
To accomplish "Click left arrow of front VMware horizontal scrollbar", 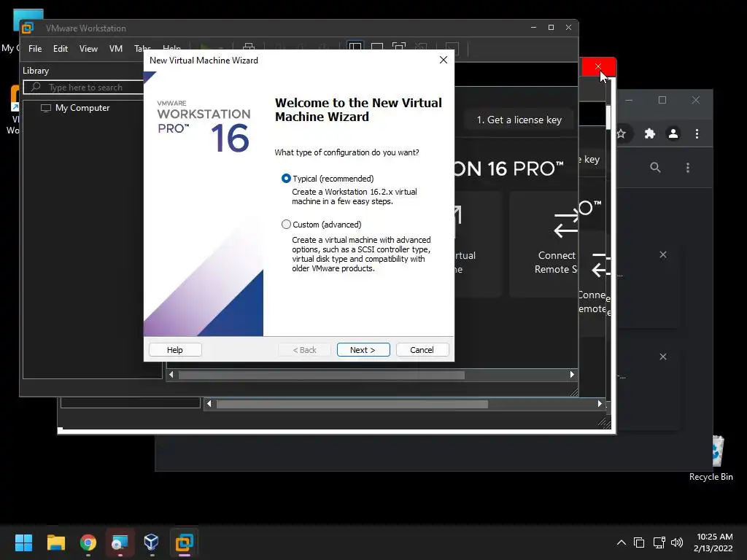I will tap(171, 375).
